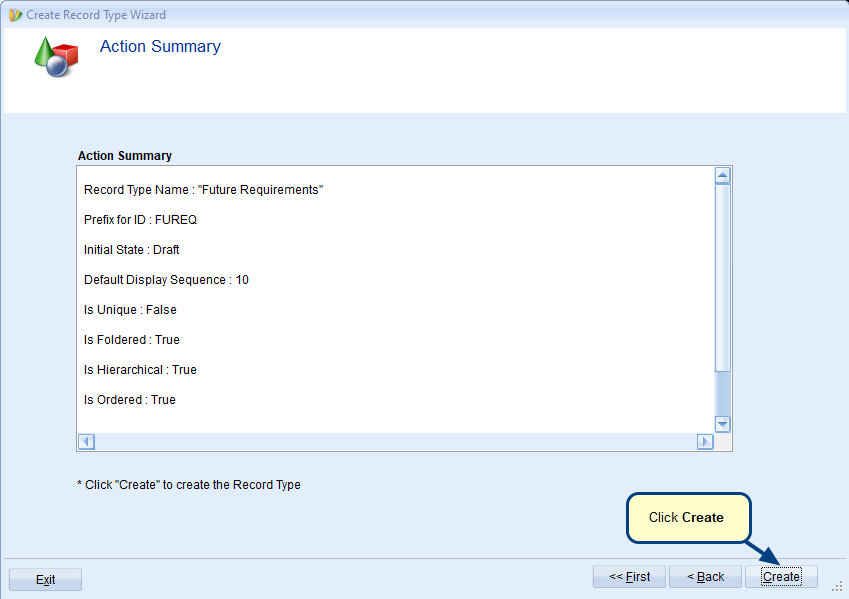Select the Record Type Name summary line

[x=203, y=190]
